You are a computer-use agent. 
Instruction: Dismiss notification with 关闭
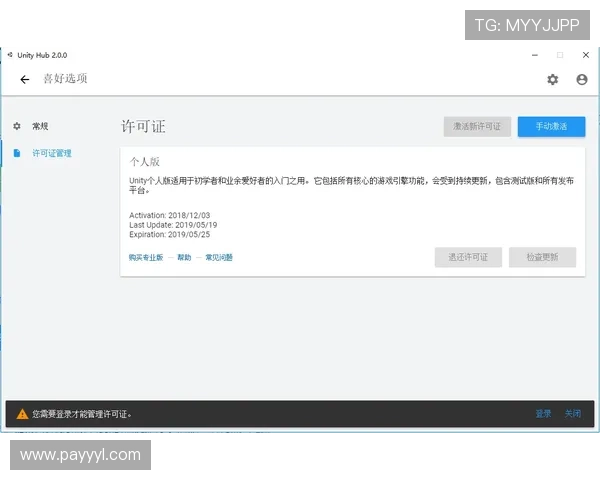point(572,413)
